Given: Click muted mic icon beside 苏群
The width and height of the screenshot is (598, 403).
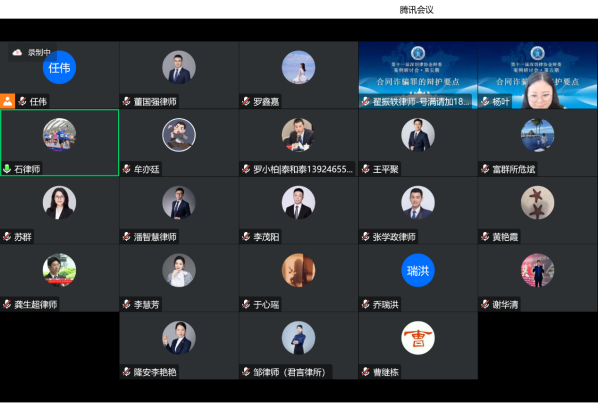Looking at the screenshot, I should 7,237.
